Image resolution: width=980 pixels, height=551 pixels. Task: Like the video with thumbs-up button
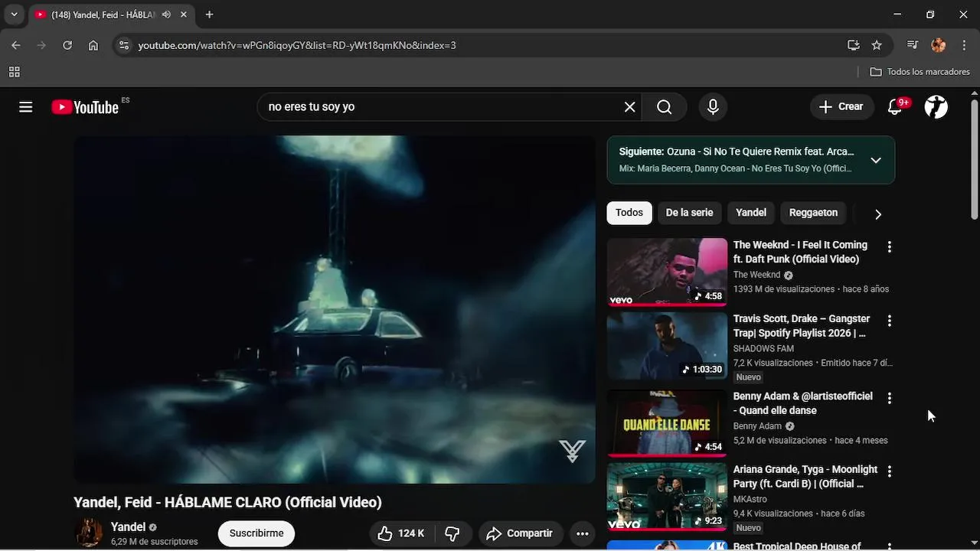pyautogui.click(x=400, y=533)
